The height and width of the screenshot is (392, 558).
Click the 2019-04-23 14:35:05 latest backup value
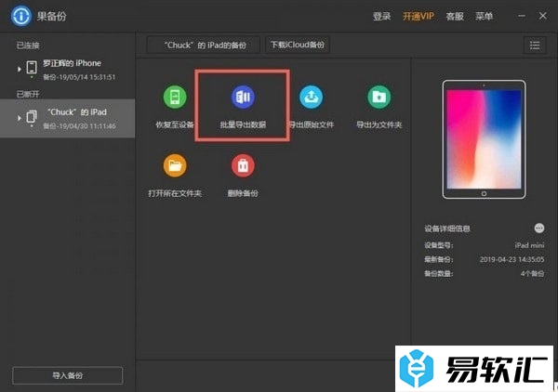(x=511, y=259)
